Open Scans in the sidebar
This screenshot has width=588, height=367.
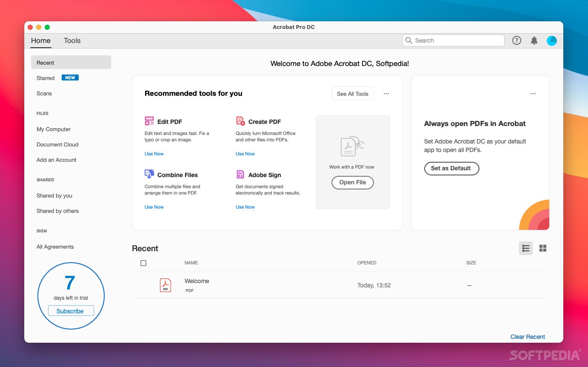[44, 93]
